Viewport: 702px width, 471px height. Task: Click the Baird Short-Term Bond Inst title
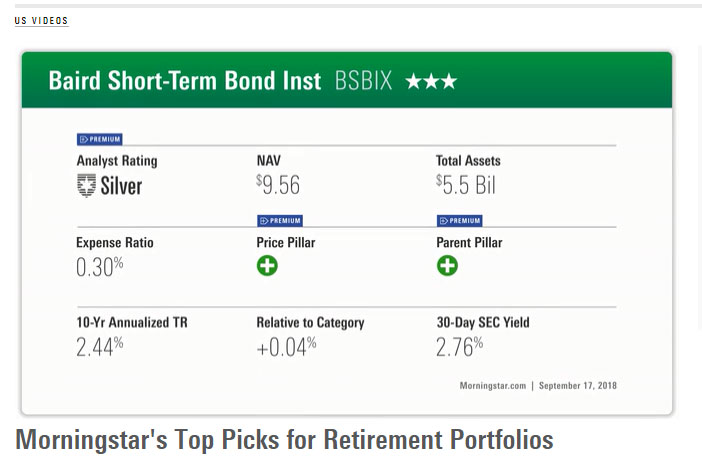point(185,81)
